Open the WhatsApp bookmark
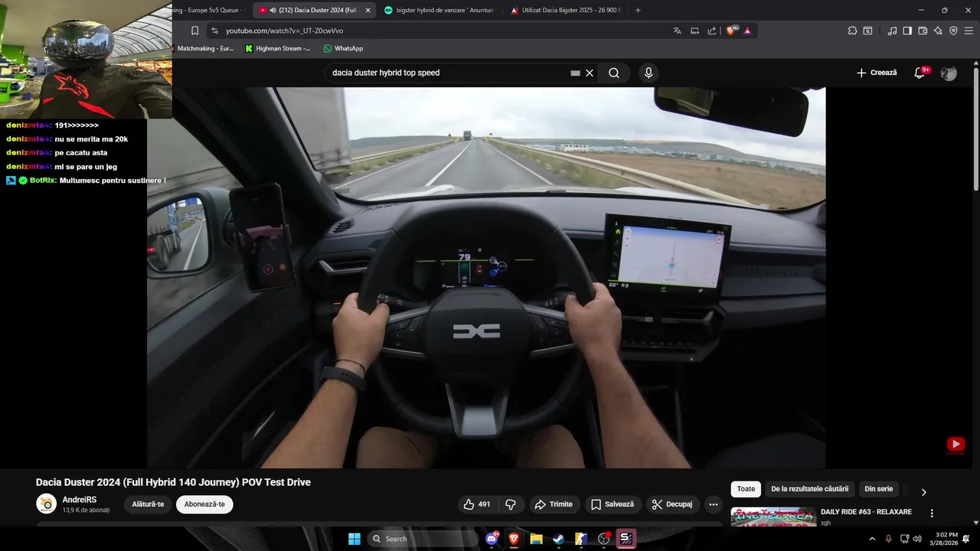Viewport: 980px width, 551px height. (x=343, y=48)
